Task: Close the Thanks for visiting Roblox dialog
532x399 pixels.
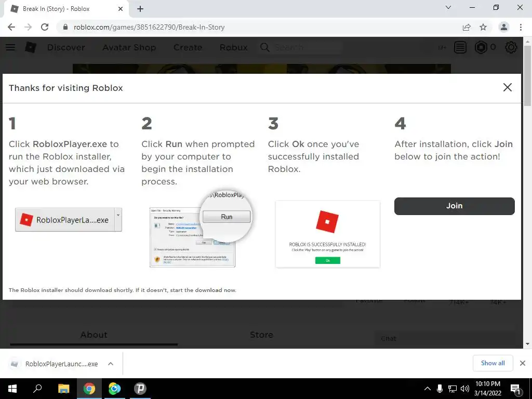Action: (x=507, y=87)
